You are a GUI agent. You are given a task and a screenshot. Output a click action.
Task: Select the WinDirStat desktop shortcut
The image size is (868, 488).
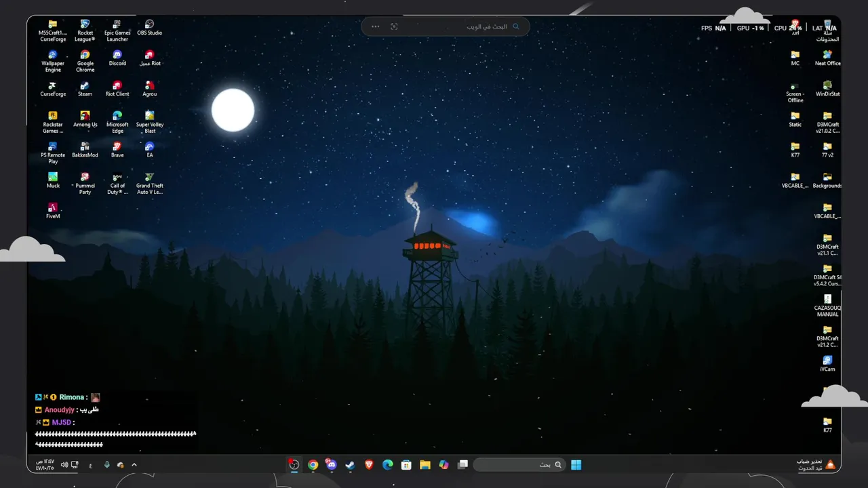827,89
